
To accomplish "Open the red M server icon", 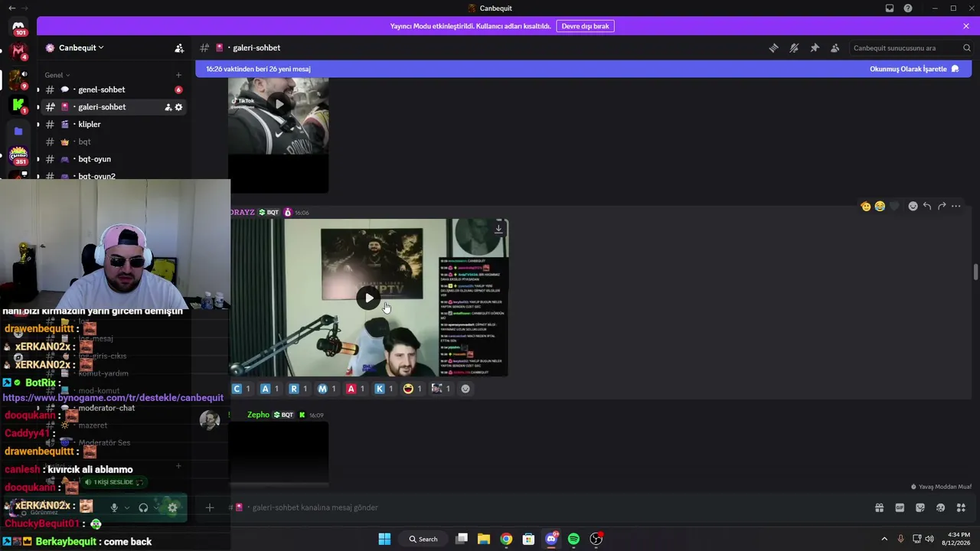I will pos(18,53).
